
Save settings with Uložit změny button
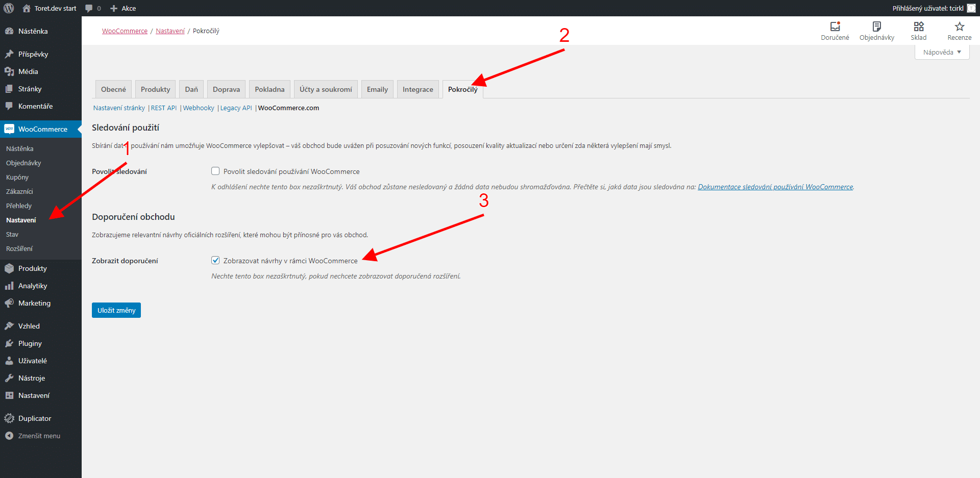(116, 310)
